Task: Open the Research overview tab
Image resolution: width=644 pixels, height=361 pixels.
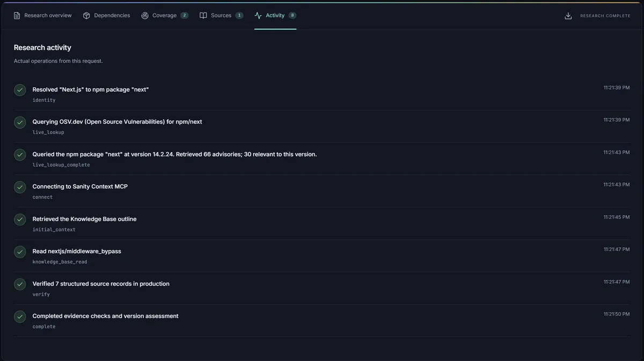Action: point(42,16)
